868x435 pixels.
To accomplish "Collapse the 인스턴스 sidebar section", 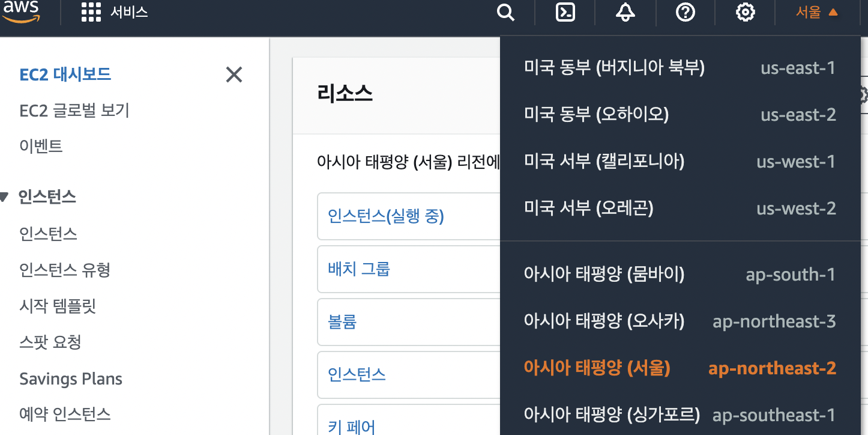I will click(4, 197).
